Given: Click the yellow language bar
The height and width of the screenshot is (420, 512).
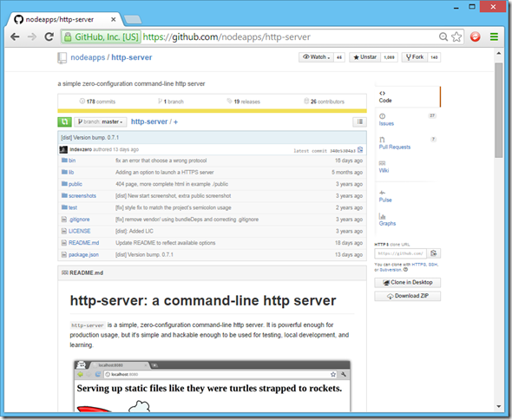Looking at the screenshot, I should (213, 111).
